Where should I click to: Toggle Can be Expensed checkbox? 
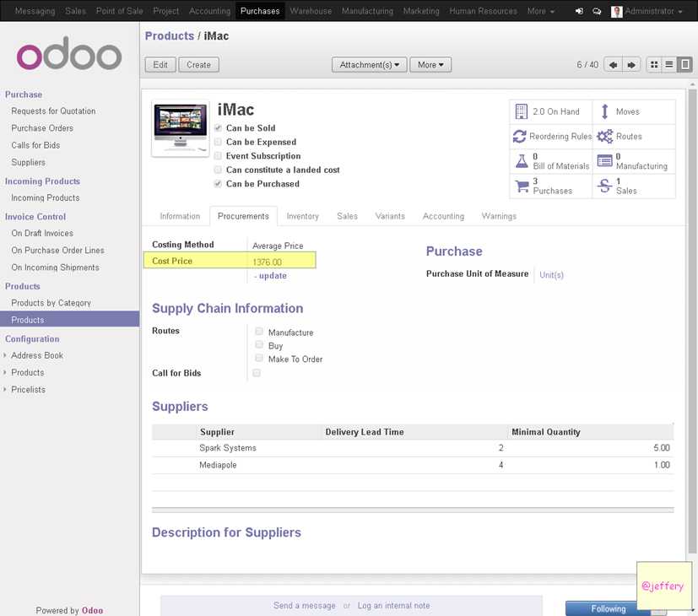(x=218, y=142)
